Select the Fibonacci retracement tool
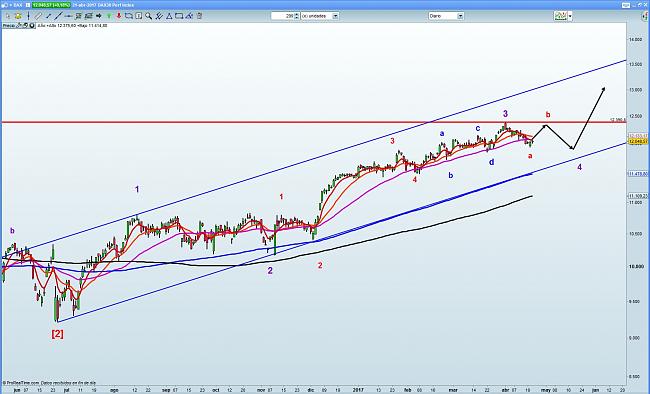This screenshot has height=394, width=650. pyautogui.click(x=78, y=16)
